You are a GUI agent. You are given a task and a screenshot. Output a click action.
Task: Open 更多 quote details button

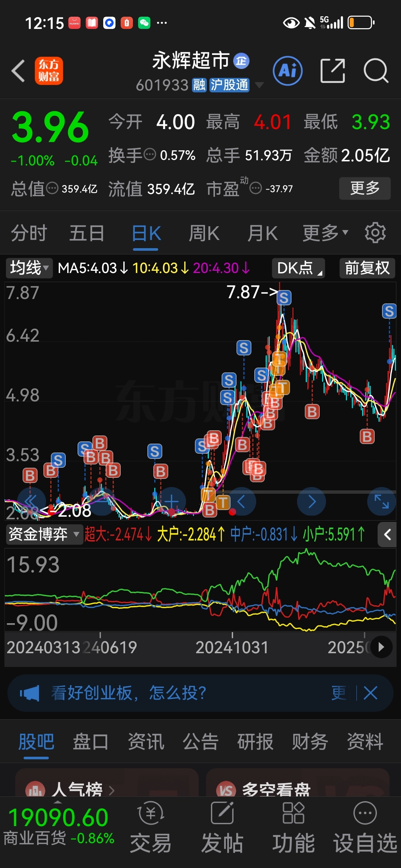coord(365,188)
